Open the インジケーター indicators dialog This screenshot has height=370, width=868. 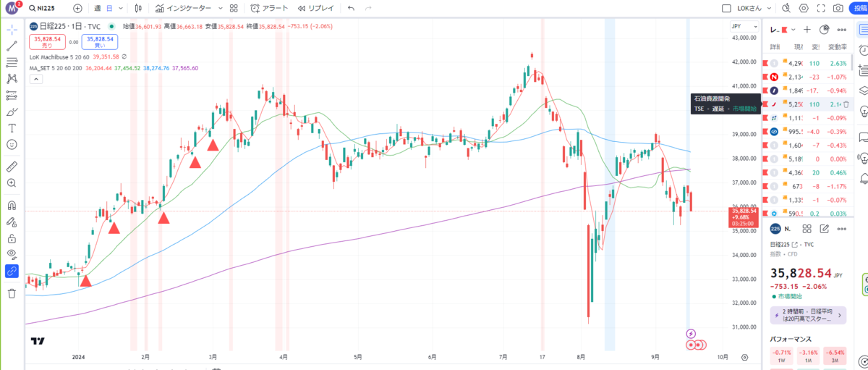pyautogui.click(x=184, y=8)
